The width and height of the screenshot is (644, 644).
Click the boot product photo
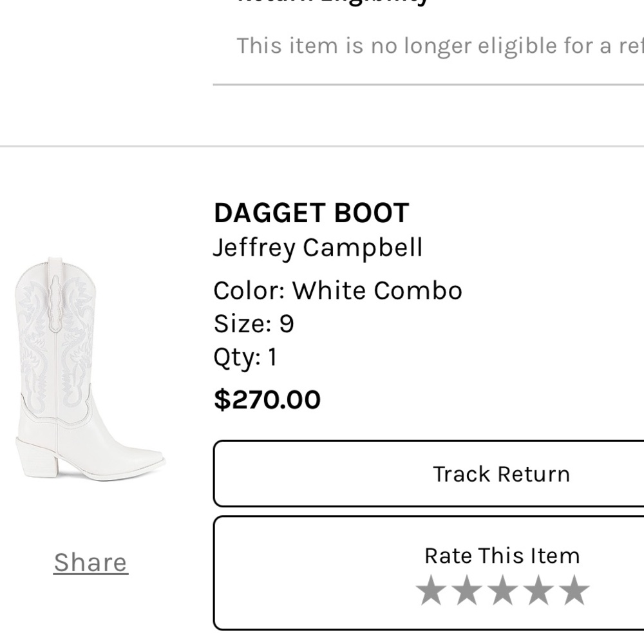pyautogui.click(x=90, y=370)
